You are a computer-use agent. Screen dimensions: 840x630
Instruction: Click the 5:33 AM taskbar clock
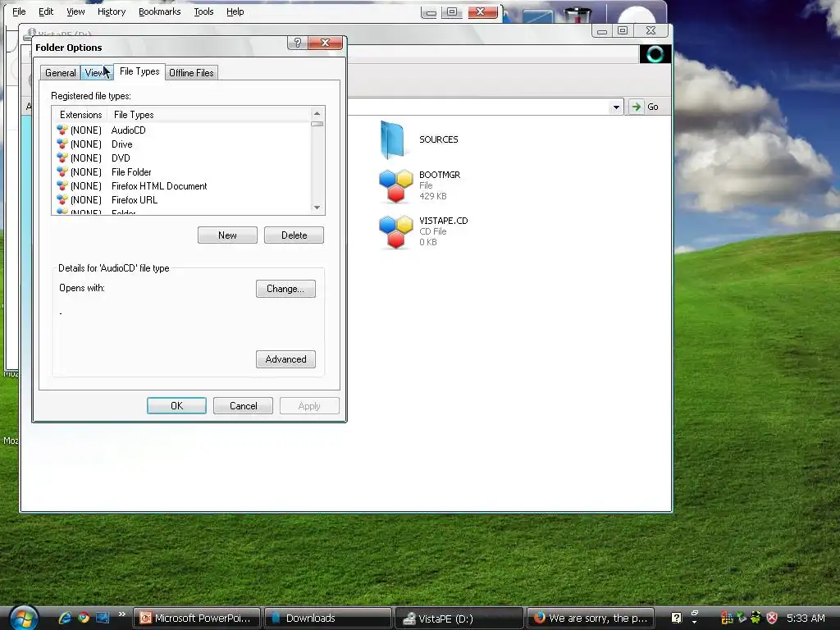tap(806, 619)
